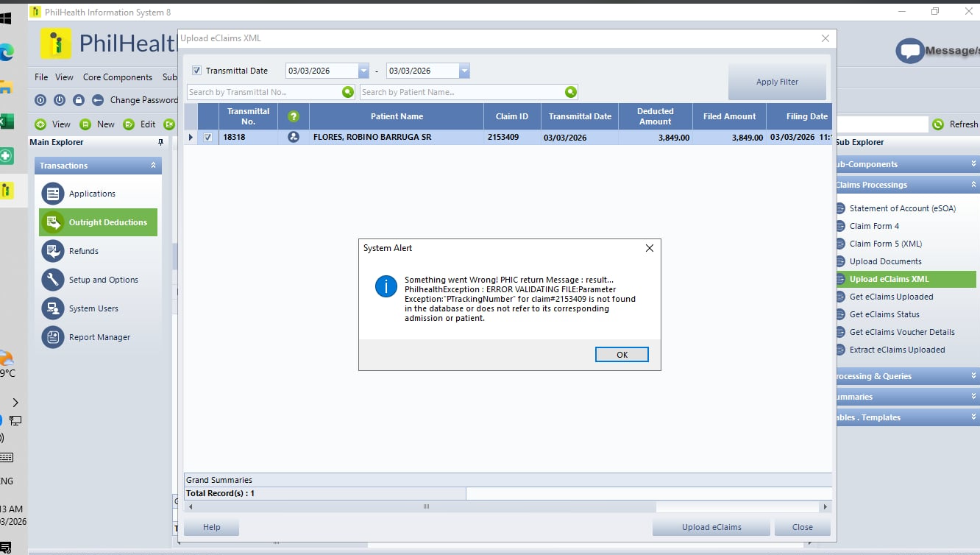Viewport: 980px width, 555px height.
Task: Click the green View toolbar icon
Action: 40,124
